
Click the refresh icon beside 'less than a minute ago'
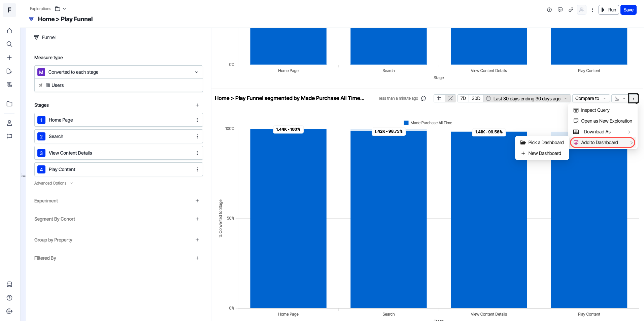423,98
